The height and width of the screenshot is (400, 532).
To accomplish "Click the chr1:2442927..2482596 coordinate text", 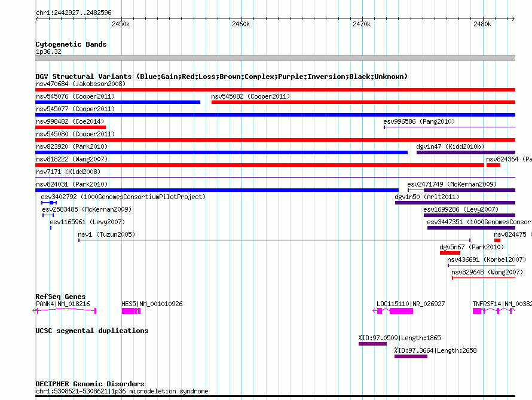I will [74, 13].
